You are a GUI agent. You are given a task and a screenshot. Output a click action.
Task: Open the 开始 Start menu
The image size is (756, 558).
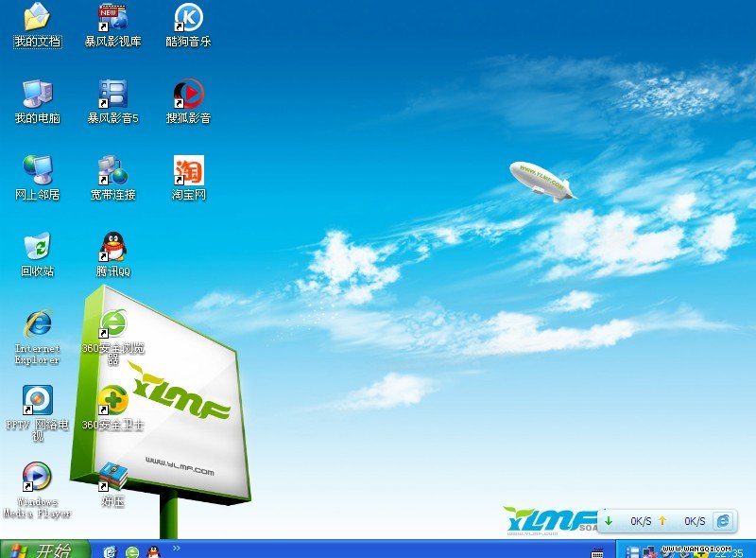pos(44,549)
